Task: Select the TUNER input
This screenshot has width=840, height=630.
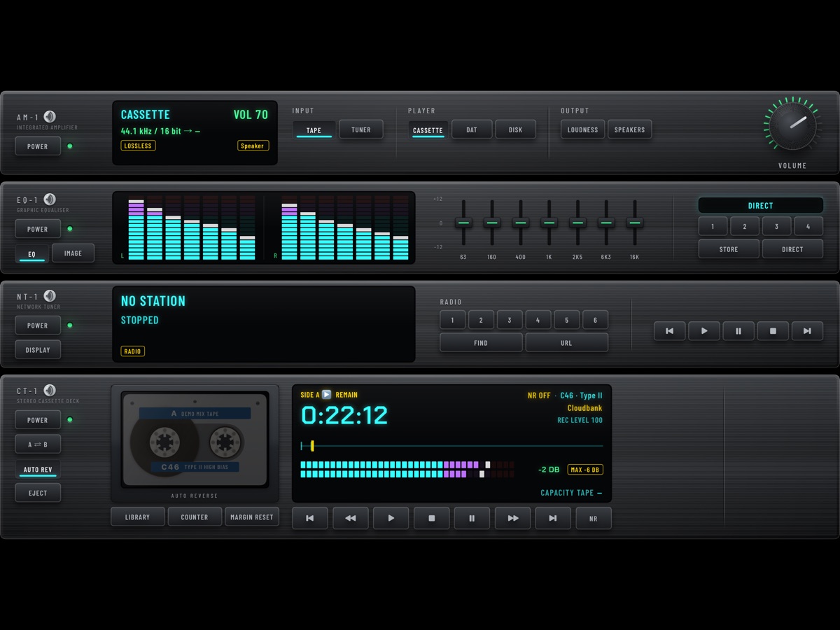Action: tap(361, 129)
